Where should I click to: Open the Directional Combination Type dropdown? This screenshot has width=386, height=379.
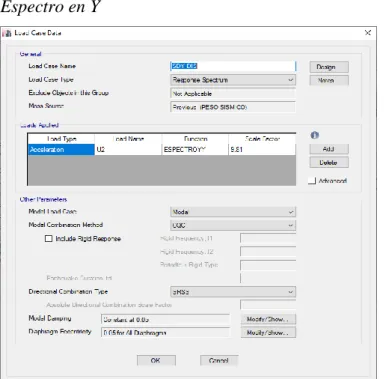click(233, 292)
